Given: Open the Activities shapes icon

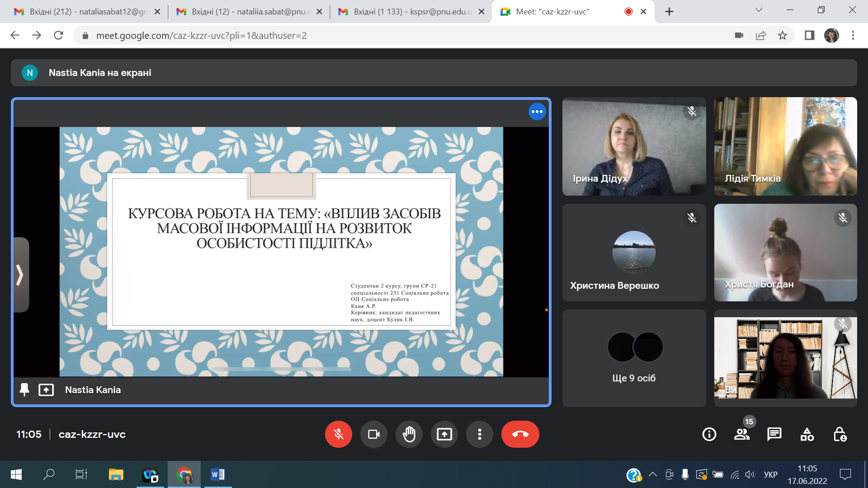Looking at the screenshot, I should 807,434.
